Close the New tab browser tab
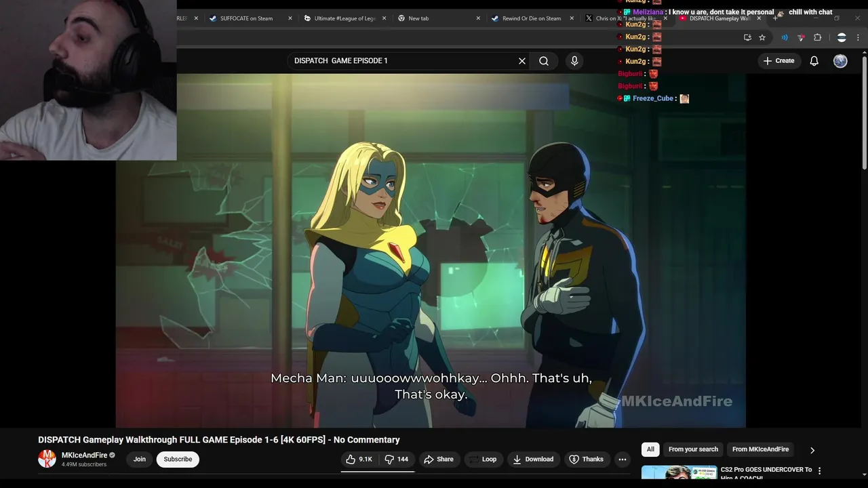The width and height of the screenshot is (868, 488). (x=478, y=18)
